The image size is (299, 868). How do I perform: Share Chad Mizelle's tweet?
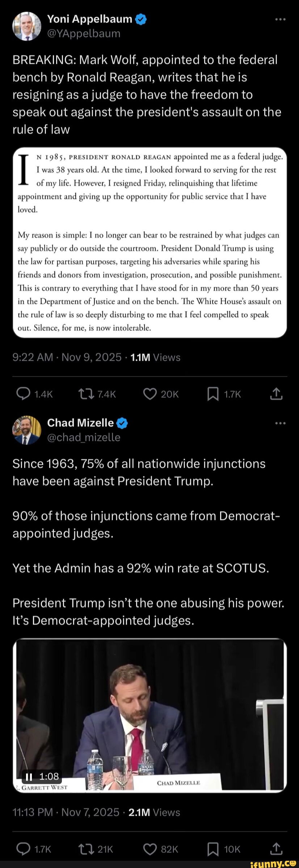pos(276,849)
